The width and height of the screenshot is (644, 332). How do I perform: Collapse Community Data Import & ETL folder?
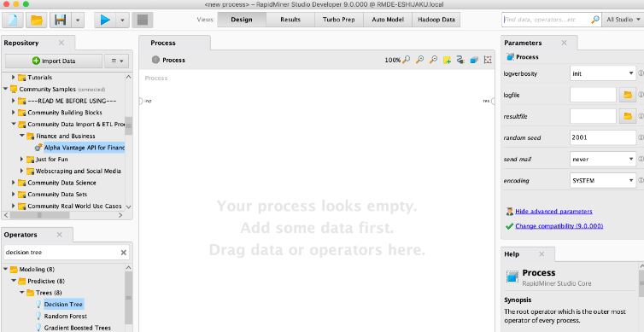(13, 124)
